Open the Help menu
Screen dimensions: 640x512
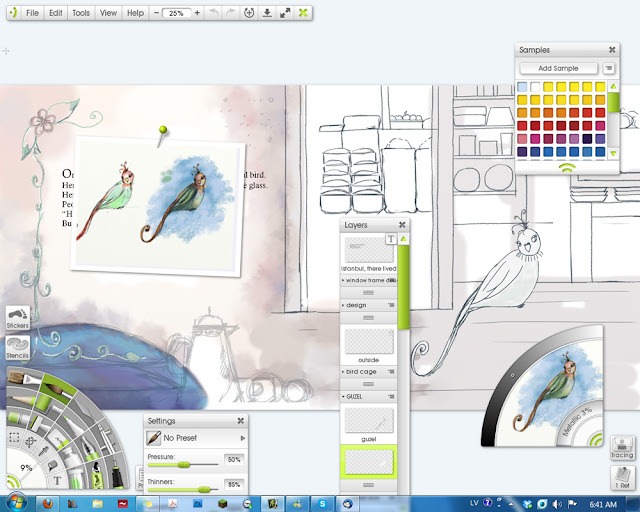[136, 13]
